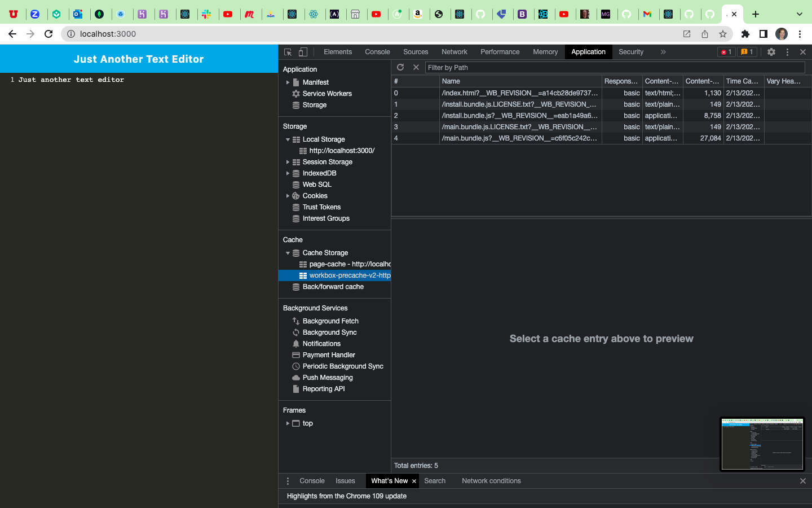Expand the IndexedDB tree
This screenshot has width=812, height=508.
click(288, 173)
